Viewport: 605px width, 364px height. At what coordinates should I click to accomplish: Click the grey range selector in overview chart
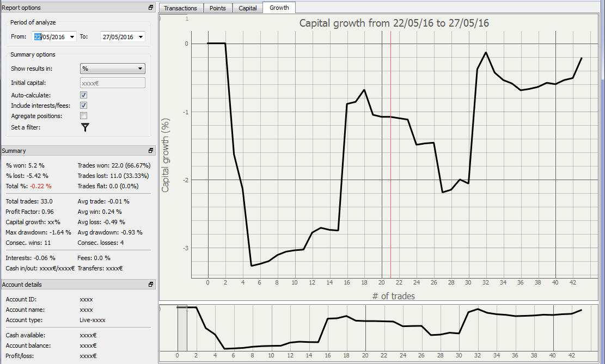click(182, 328)
